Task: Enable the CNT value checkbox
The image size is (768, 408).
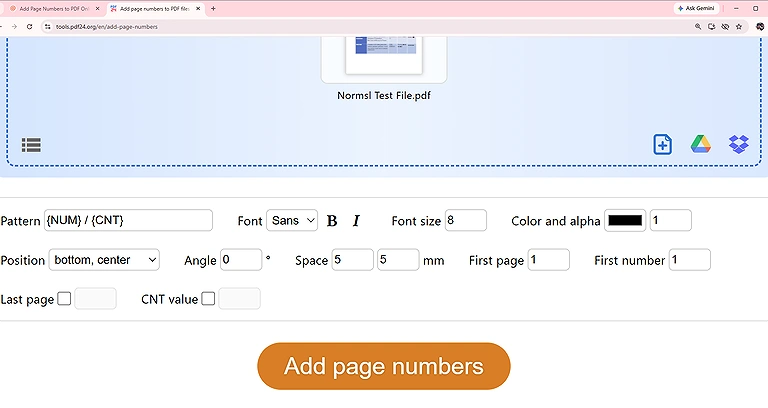Action: point(208,298)
